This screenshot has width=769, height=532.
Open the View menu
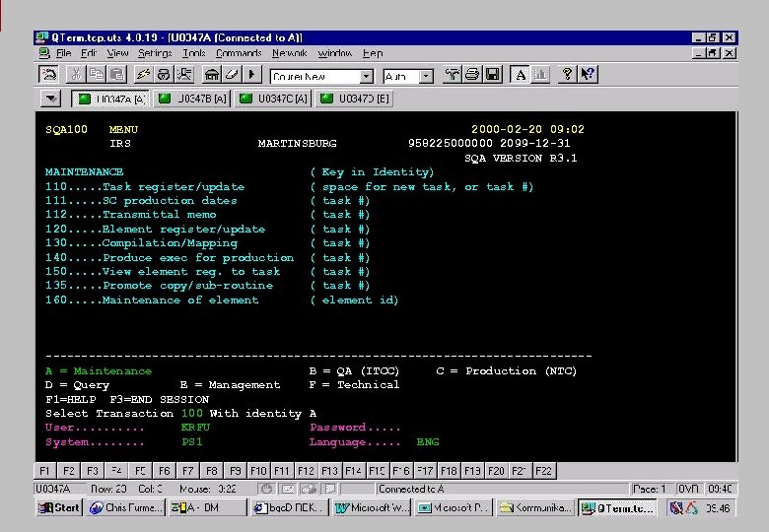click(117, 53)
